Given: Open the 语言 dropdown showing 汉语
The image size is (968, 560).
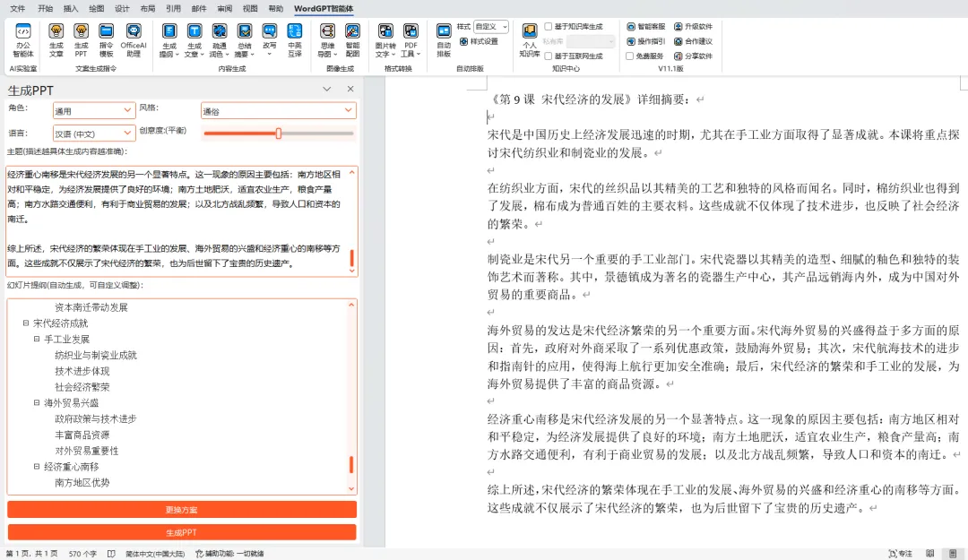Looking at the screenshot, I should coord(94,134).
